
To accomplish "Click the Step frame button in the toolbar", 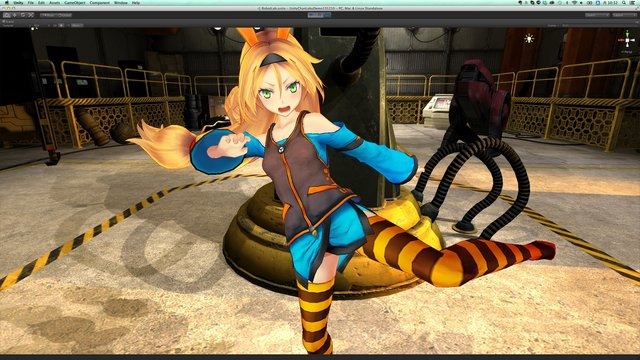I will [327, 15].
